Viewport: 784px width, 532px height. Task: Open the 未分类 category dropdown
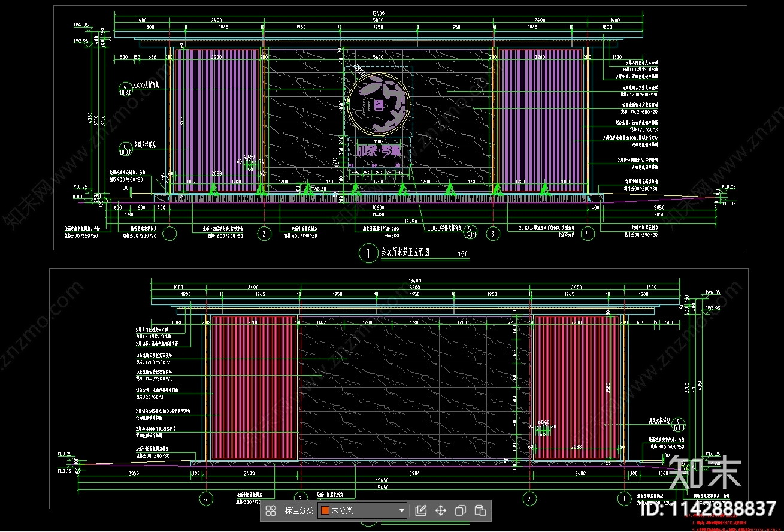362,510
